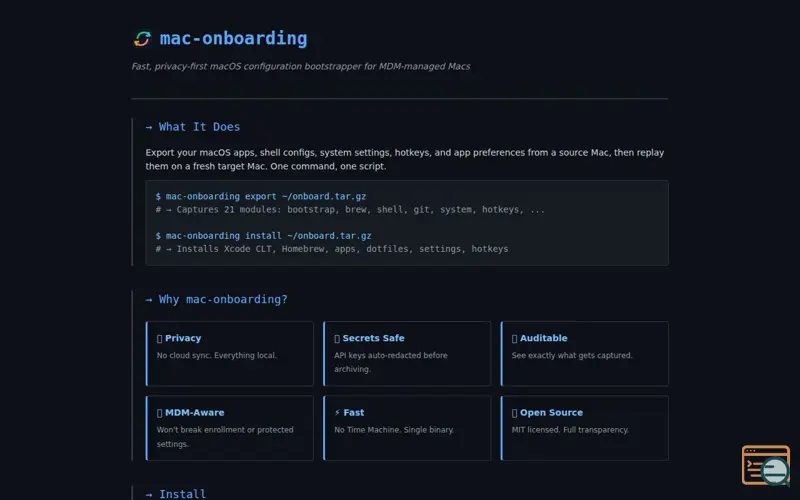Viewport: 800px width, 500px height.
Task: Click 'API keys auto-redacted before archiving' text
Action: (x=391, y=362)
